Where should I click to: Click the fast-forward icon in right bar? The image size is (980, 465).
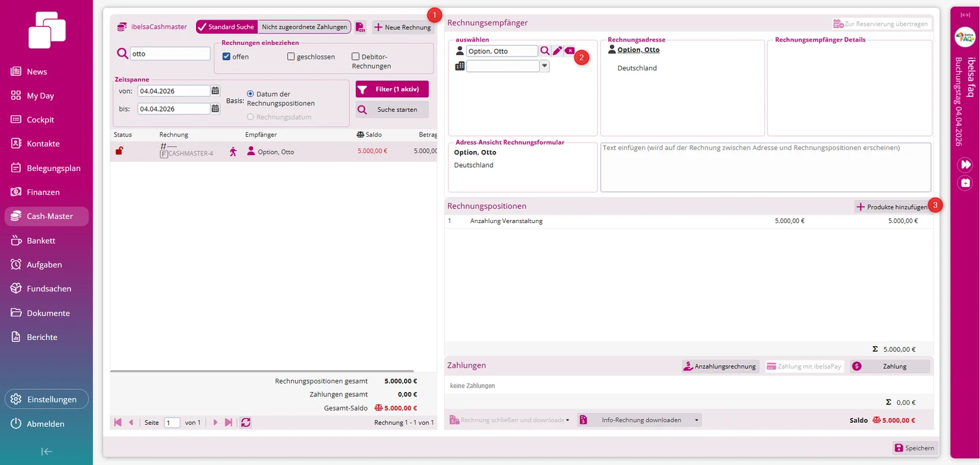965,164
